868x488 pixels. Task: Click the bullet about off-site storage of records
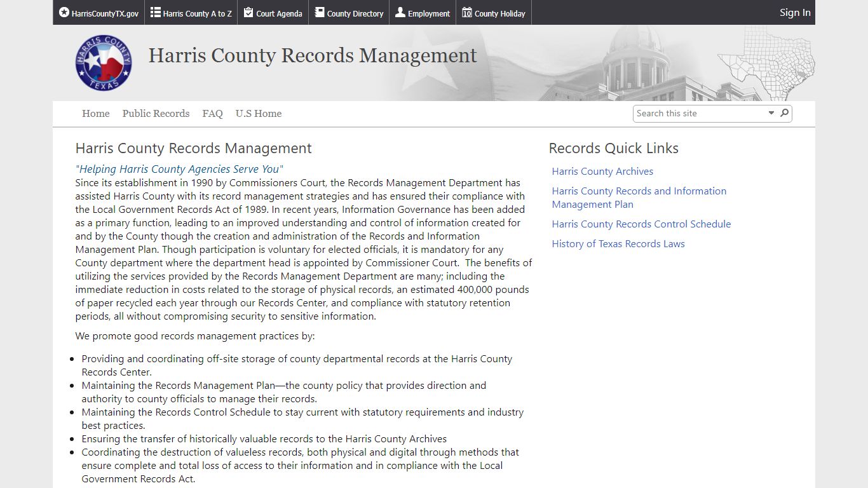297,365
